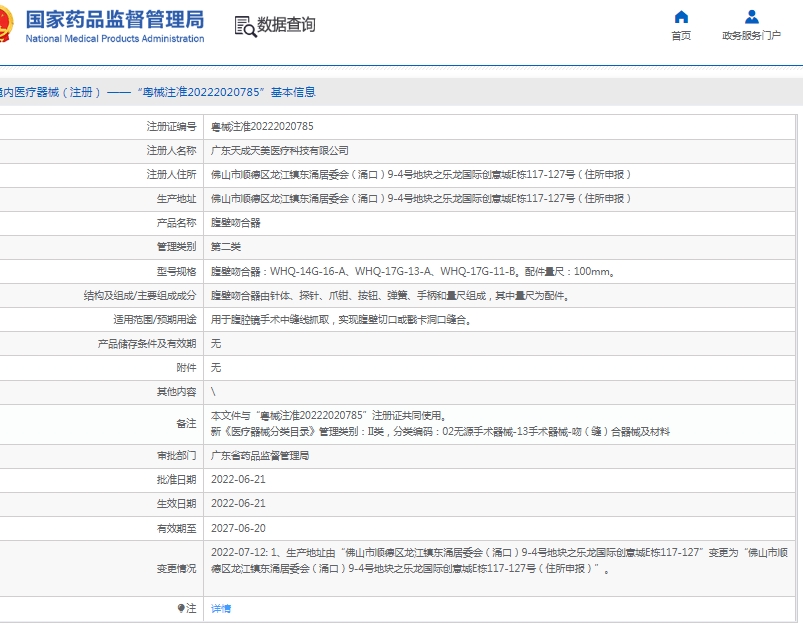Viewport: 803px width, 629px height.
Task: Click the 产品名称 label
Action: [x=177, y=223]
